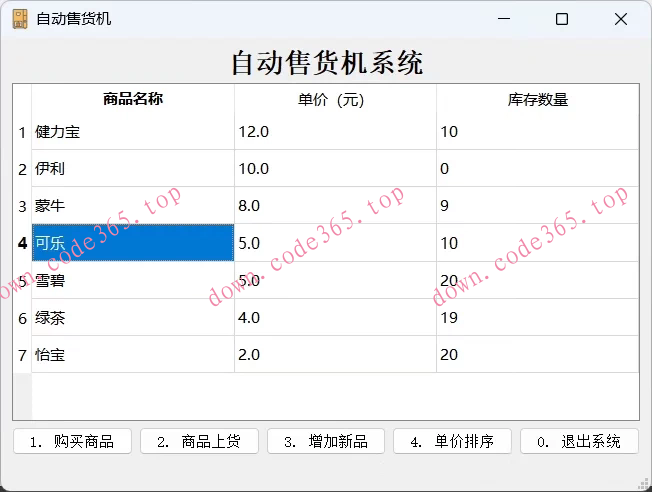Select row header number 6

click(22, 318)
